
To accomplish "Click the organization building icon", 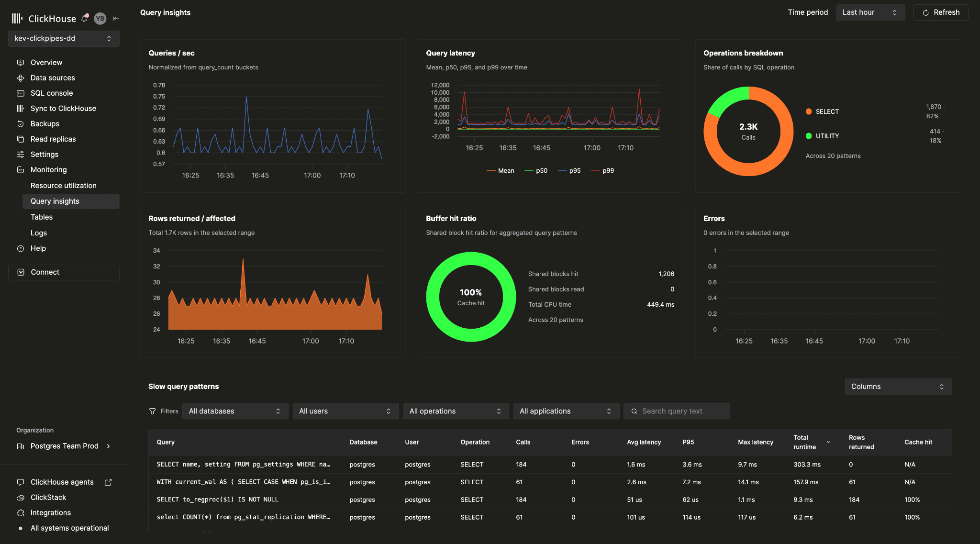I will tap(21, 446).
